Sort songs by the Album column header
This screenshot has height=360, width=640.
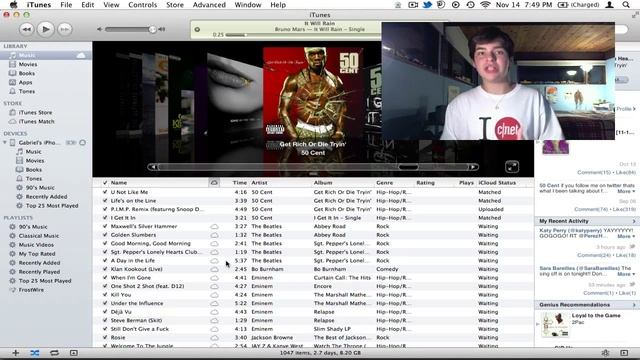(x=343, y=182)
